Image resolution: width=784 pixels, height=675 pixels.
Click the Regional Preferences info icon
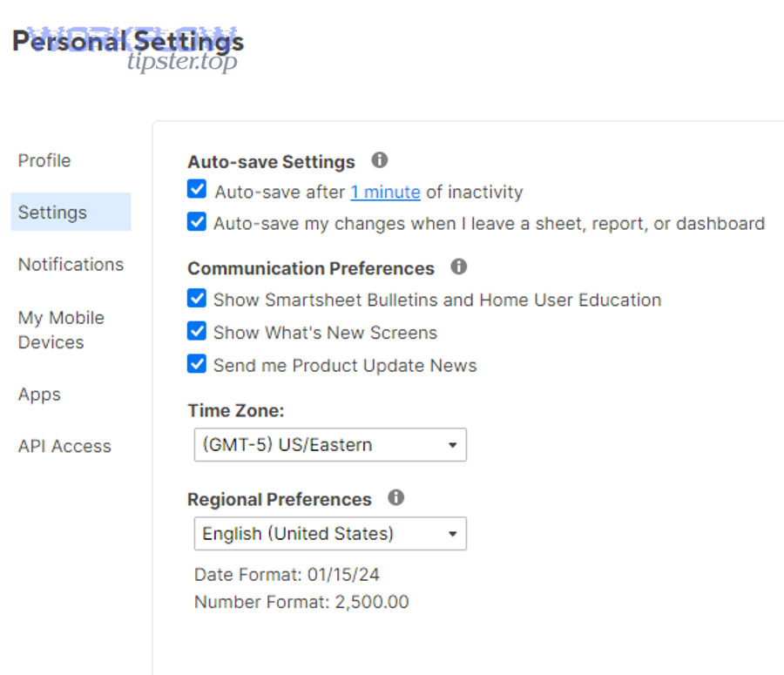[x=396, y=497]
